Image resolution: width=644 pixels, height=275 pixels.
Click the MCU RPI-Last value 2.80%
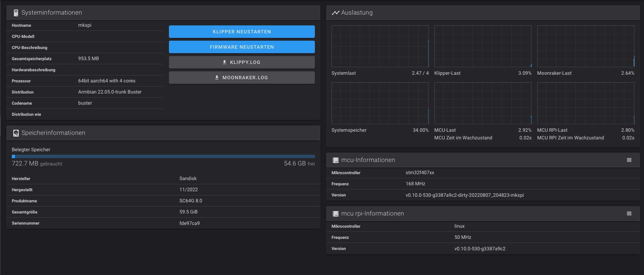coord(628,130)
